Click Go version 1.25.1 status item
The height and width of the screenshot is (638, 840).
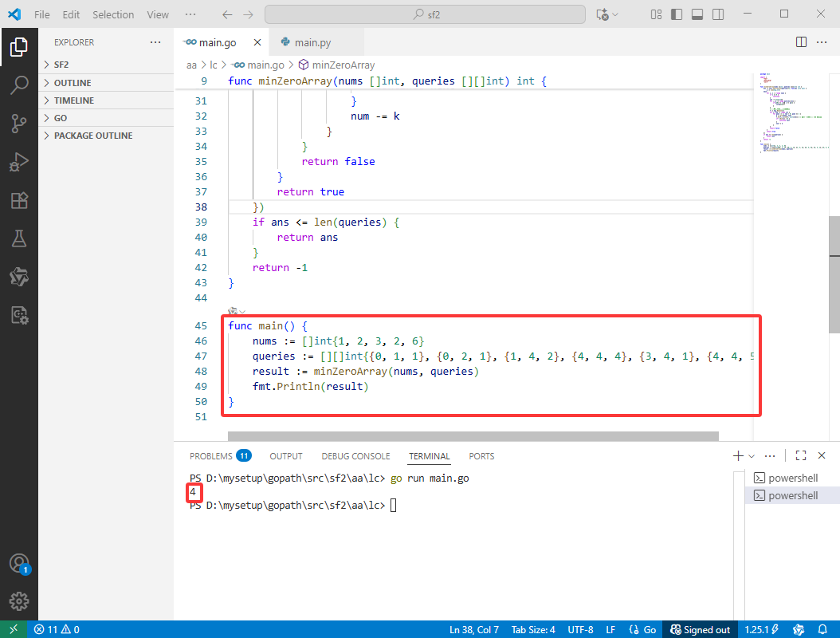click(x=761, y=629)
